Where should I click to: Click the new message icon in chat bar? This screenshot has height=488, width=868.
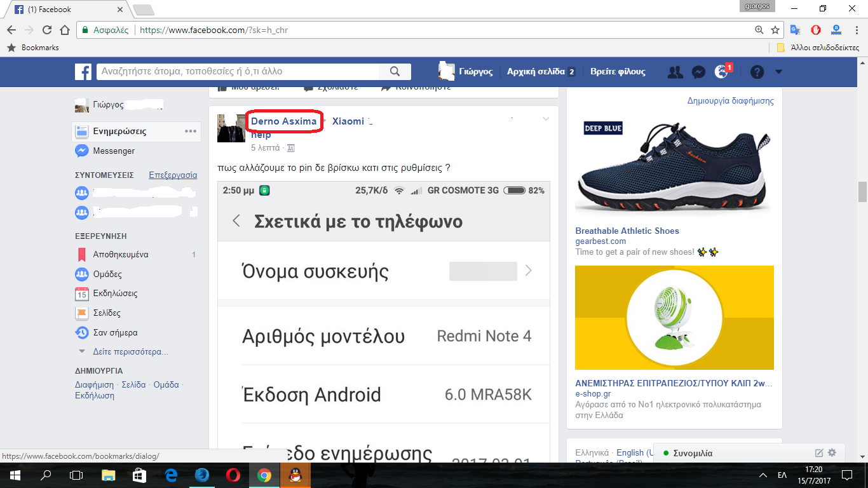(819, 453)
